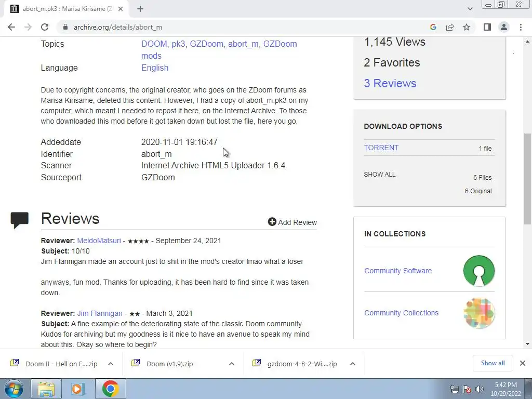The image size is (532, 399).
Task: Open the pk3 topic link
Action: tap(178, 44)
